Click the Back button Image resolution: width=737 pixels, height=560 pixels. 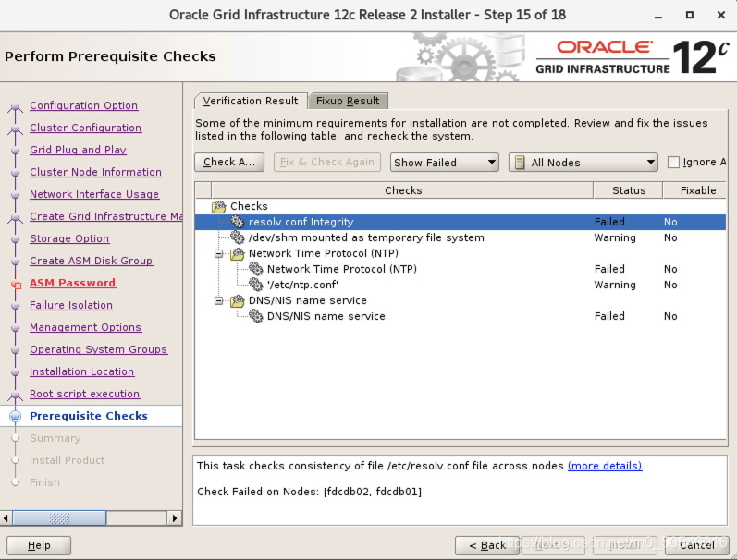[x=487, y=545]
